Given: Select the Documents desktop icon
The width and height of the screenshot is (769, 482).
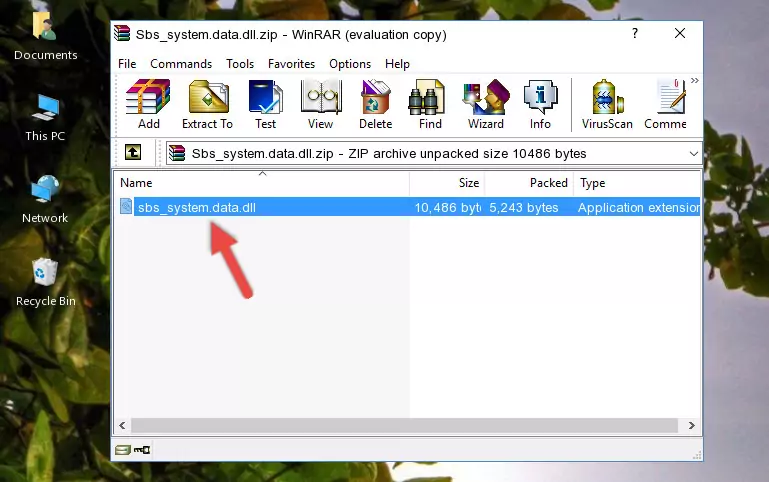Looking at the screenshot, I should point(46,35).
